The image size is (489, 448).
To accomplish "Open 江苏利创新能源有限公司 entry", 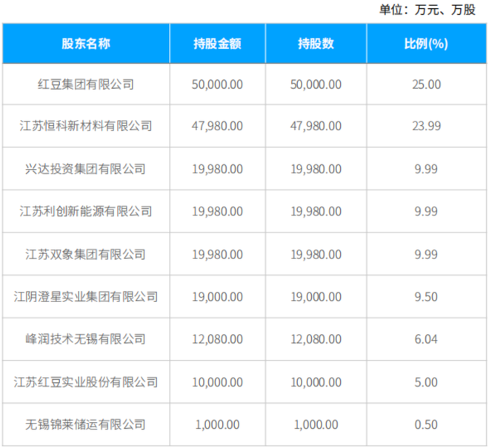I will 86,212.
